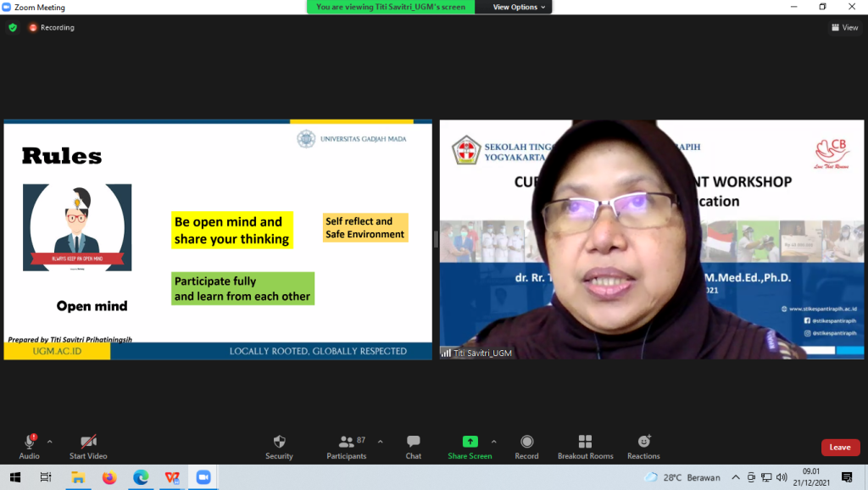Screen dimensions: 868x490
Task: Click the presenter's video tile
Action: (651, 239)
